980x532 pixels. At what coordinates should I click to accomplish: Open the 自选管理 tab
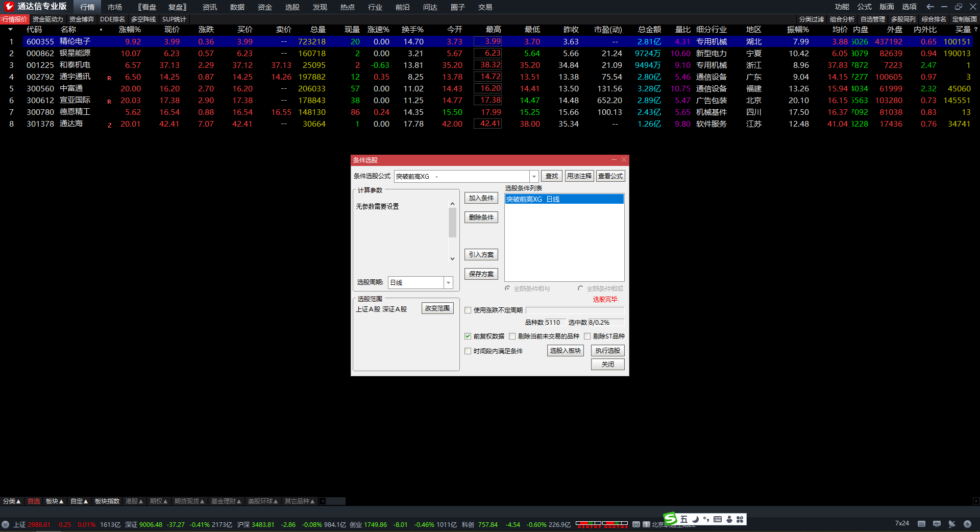click(x=873, y=19)
